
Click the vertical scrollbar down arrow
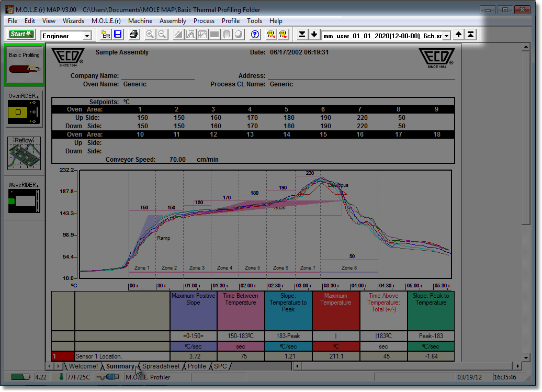click(526, 358)
